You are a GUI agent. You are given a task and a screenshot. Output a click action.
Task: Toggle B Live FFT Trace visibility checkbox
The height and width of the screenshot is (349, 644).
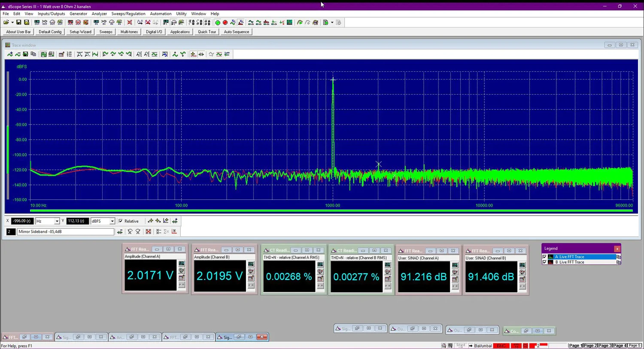tap(544, 262)
